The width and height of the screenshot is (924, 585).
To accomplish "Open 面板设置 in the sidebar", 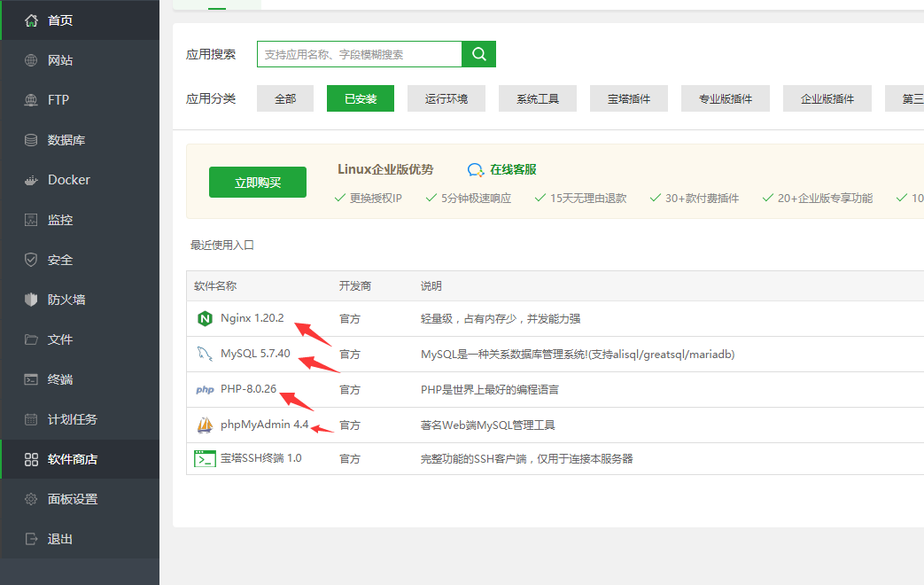I will (x=72, y=499).
